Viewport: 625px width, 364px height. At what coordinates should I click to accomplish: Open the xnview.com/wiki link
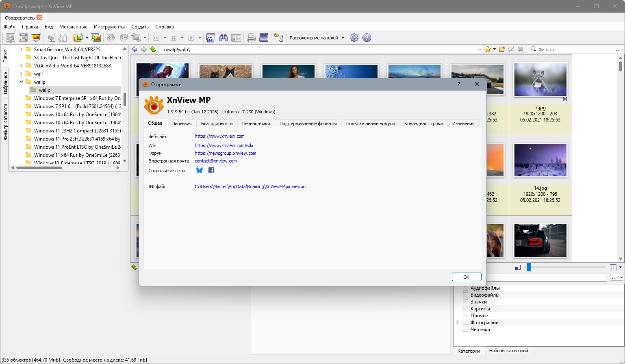coord(224,145)
